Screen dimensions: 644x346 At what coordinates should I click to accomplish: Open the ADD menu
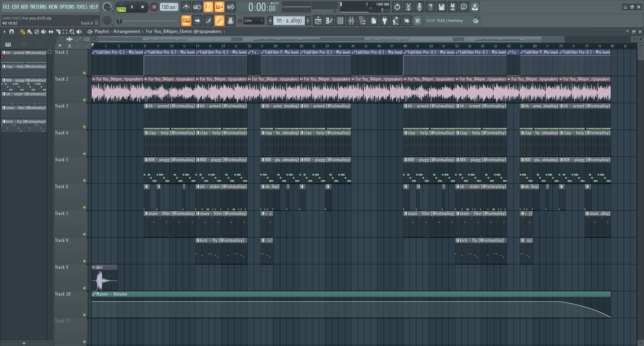tap(24, 7)
